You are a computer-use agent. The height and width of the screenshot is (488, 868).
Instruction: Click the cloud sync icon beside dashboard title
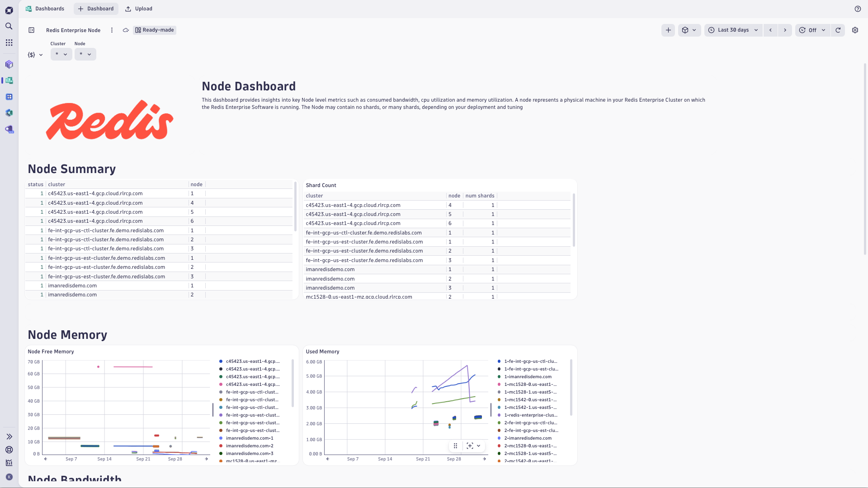pos(126,30)
